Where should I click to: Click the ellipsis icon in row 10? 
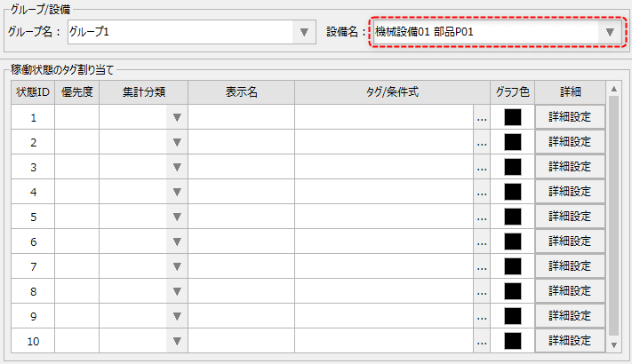click(482, 341)
